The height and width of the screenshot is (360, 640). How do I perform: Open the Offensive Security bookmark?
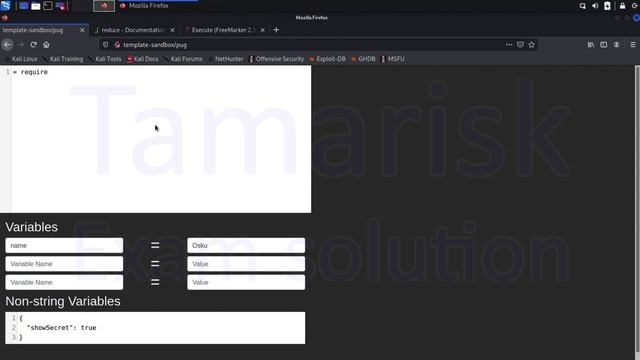pyautogui.click(x=277, y=59)
